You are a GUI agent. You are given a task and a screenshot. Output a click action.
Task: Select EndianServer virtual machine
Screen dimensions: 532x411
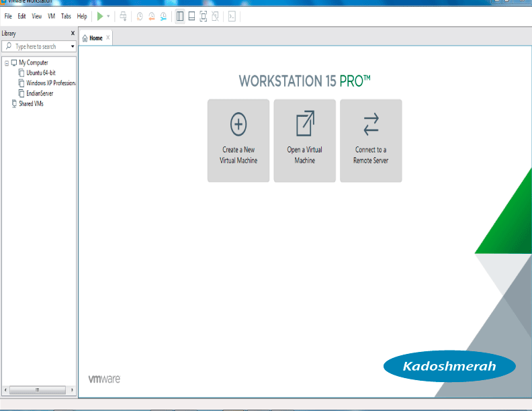tap(40, 93)
